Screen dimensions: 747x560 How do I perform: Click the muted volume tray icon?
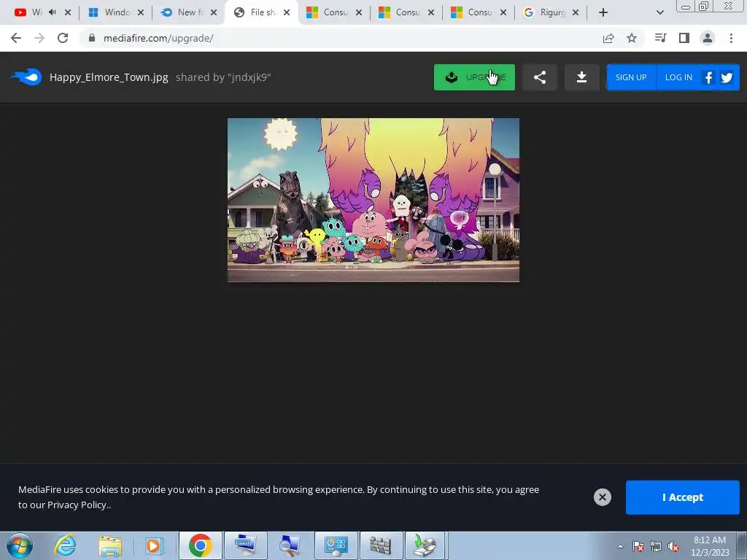[x=673, y=546]
